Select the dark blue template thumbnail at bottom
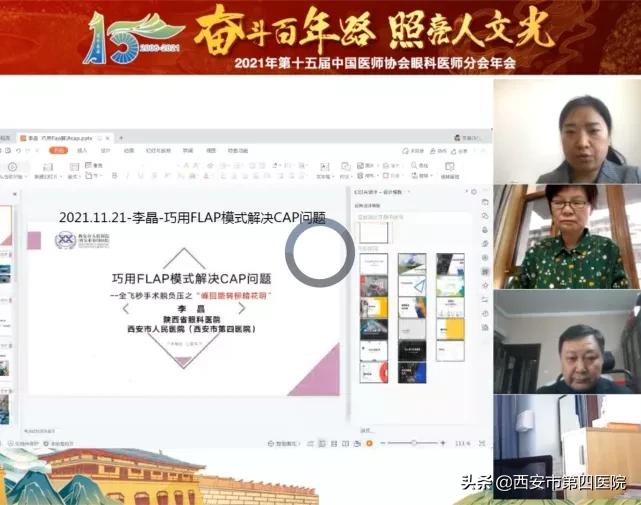Viewport: 641px width, 505px height. (x=412, y=373)
